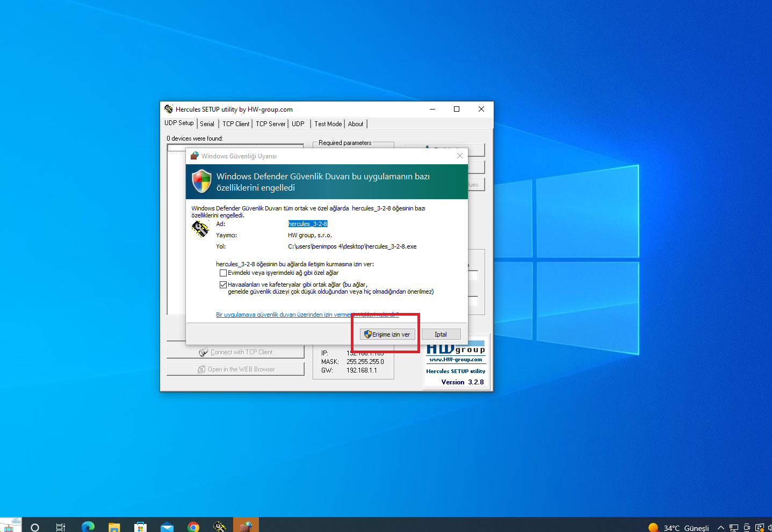772x532 pixels.
Task: Open the Mail app from the taskbar
Action: [x=167, y=527]
